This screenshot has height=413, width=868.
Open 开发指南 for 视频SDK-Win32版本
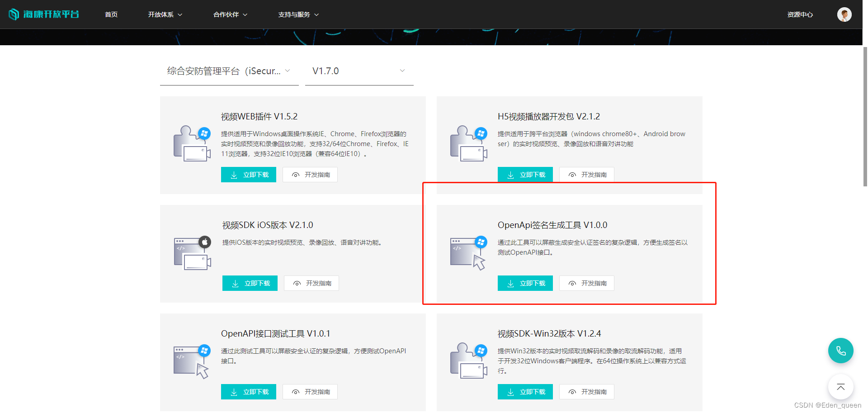coord(587,392)
